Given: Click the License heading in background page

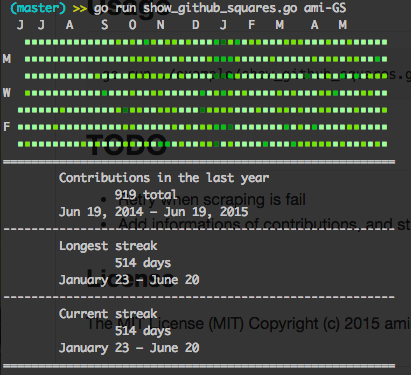Looking at the screenshot, I should [130, 279].
